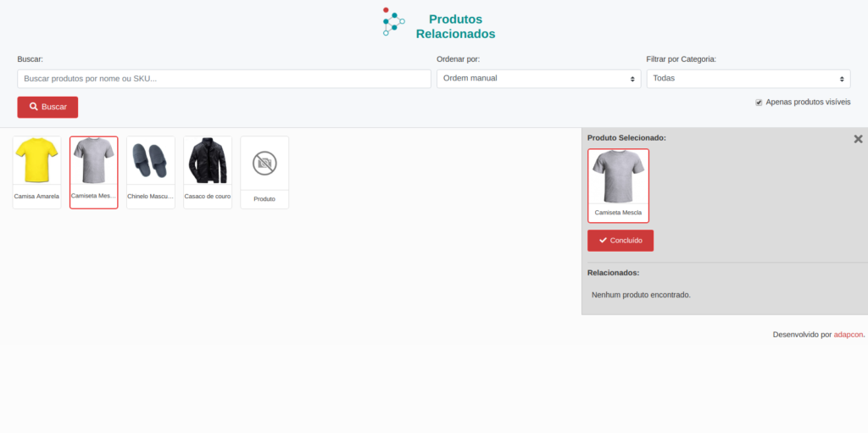Viewport: 868px width, 433px height.
Task: Click the Ordenar por label
Action: pyautogui.click(x=459, y=58)
